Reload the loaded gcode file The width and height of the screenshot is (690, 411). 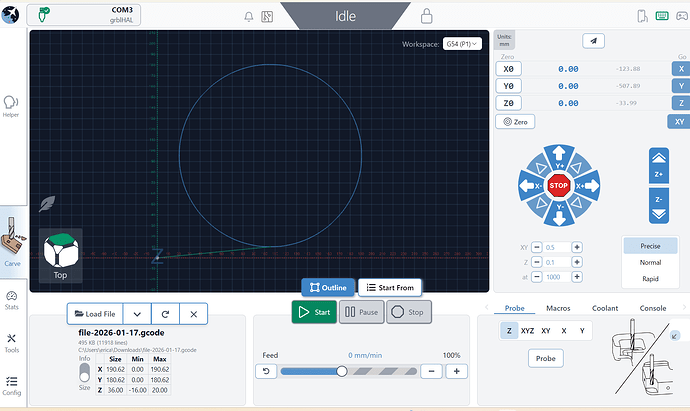(166, 314)
